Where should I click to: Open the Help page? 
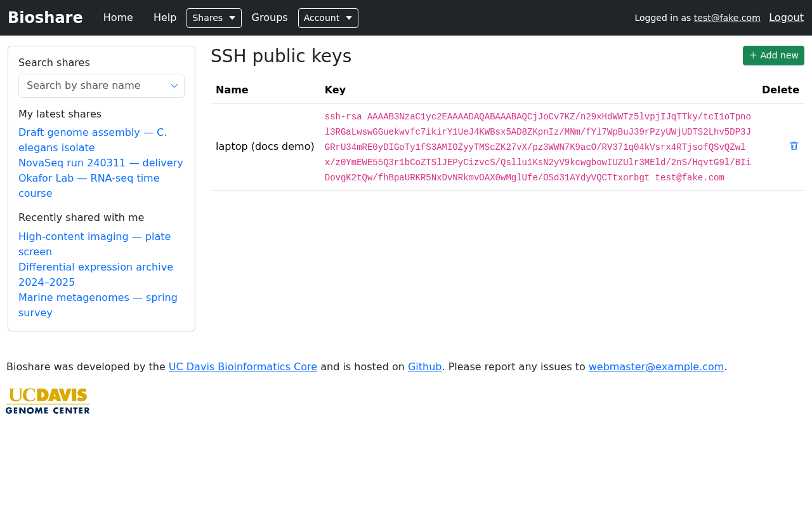[165, 18]
